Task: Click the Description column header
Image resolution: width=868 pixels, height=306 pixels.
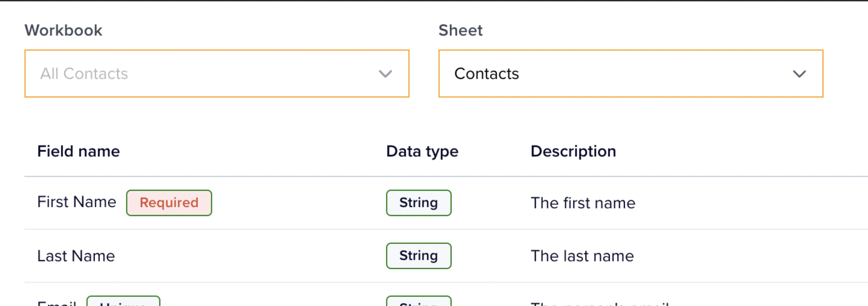Action: click(573, 151)
